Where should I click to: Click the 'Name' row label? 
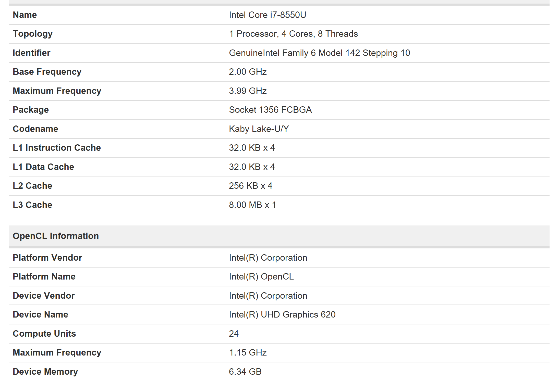pyautogui.click(x=25, y=15)
